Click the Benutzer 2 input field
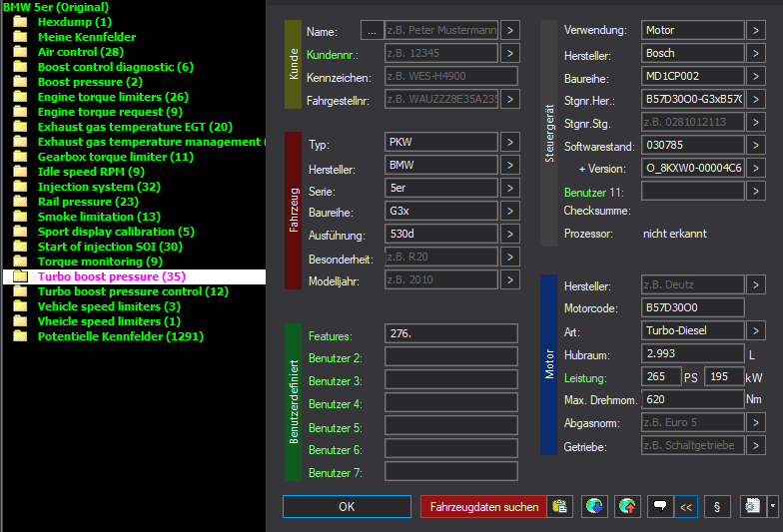This screenshot has width=783, height=532. tap(451, 356)
